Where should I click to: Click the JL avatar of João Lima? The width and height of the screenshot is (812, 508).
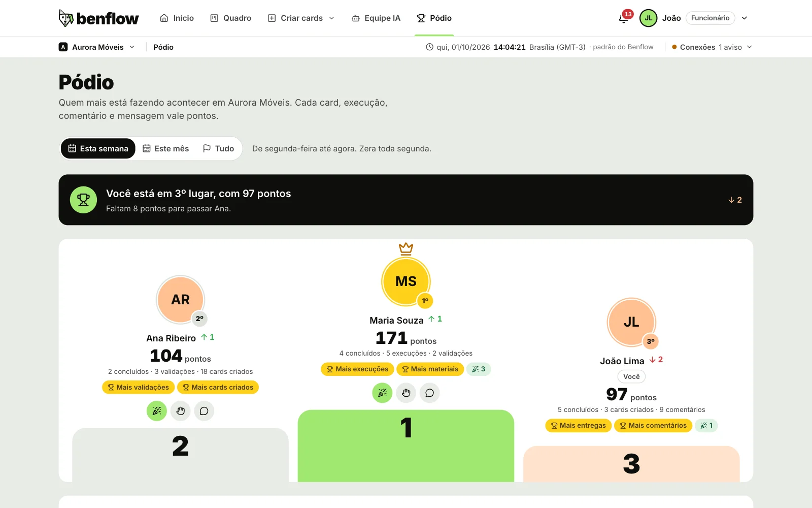631,322
